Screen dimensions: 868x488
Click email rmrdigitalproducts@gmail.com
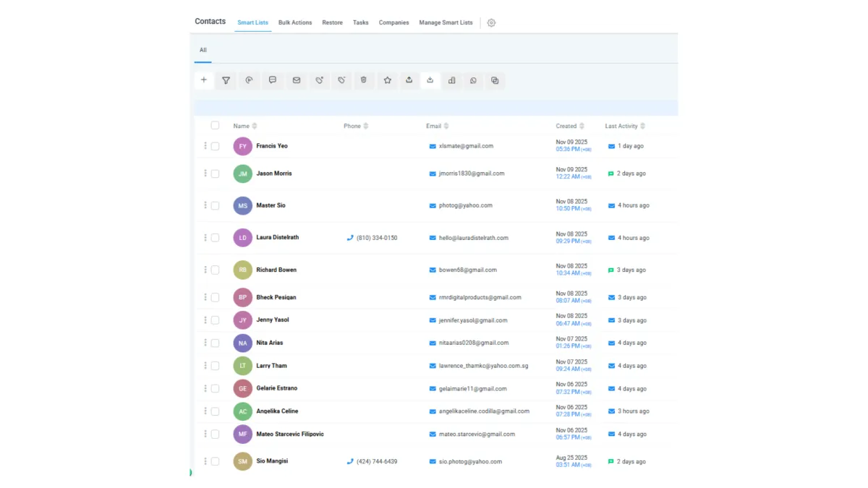pos(480,297)
